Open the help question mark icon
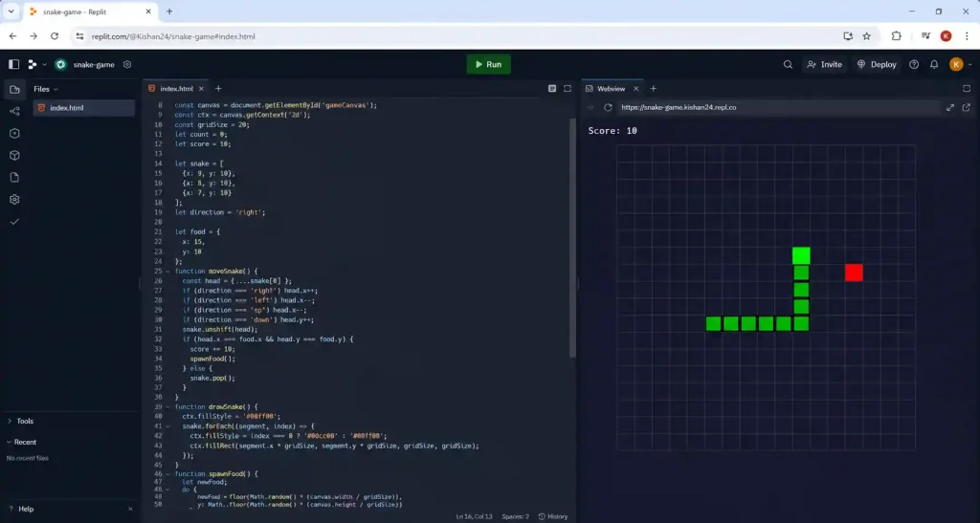The image size is (980, 523). coord(914,64)
